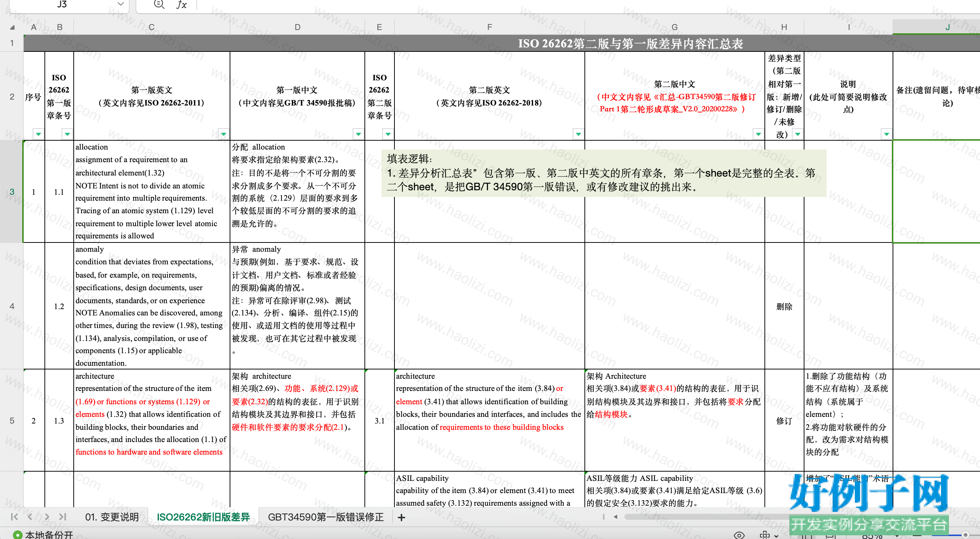Select column I header
Image resolution: width=980 pixels, height=539 pixels.
[x=848, y=27]
